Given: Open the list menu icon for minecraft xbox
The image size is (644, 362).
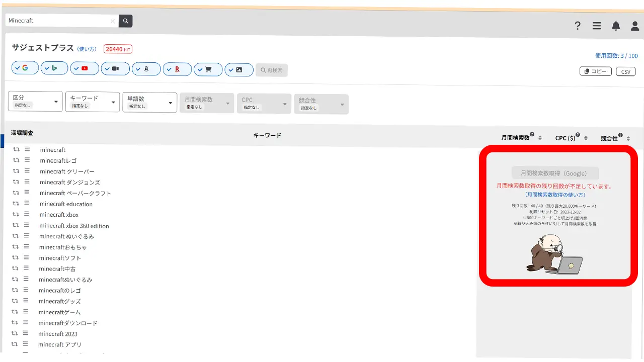Looking at the screenshot, I should [x=27, y=214].
